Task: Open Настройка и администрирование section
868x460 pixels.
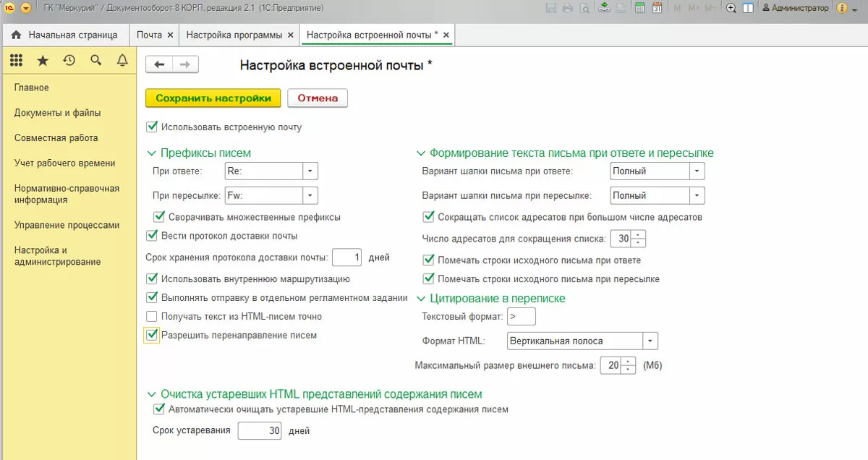Action: coord(58,256)
